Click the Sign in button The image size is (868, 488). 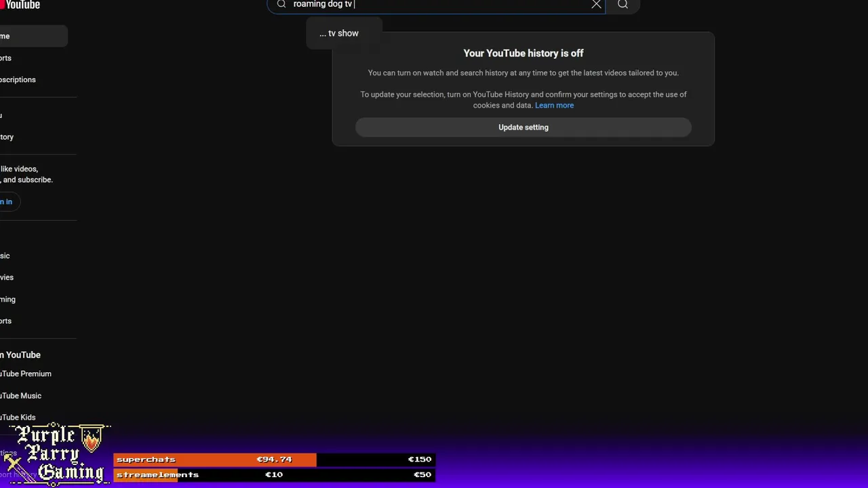8,201
